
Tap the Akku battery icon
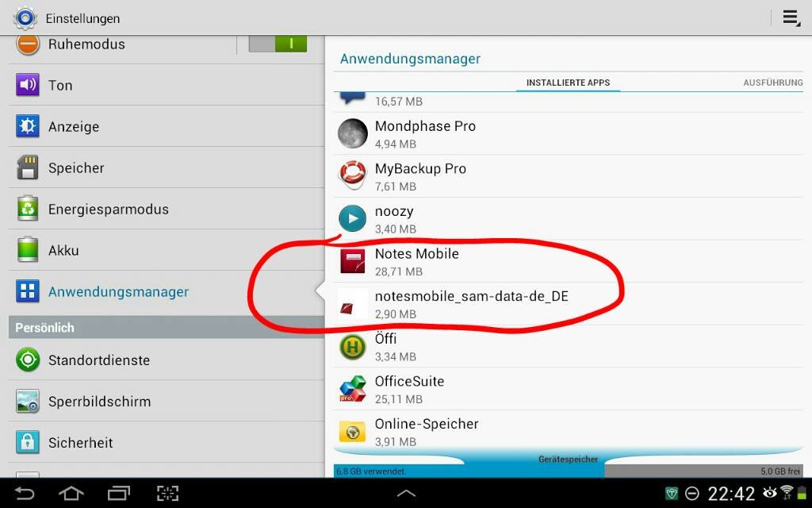(28, 250)
